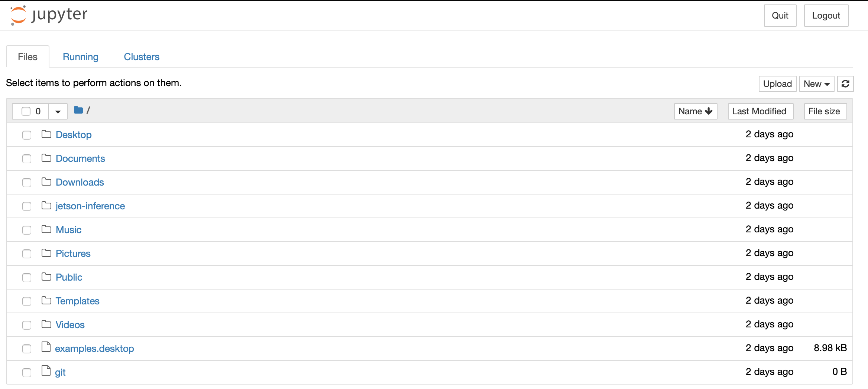Open the New dropdown menu
868x389 pixels.
(816, 84)
